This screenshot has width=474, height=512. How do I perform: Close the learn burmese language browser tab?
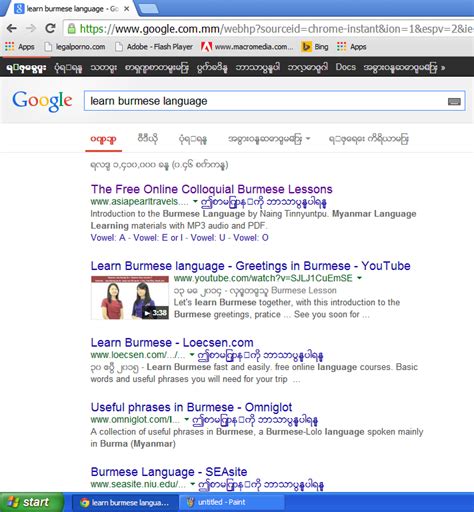(x=127, y=9)
